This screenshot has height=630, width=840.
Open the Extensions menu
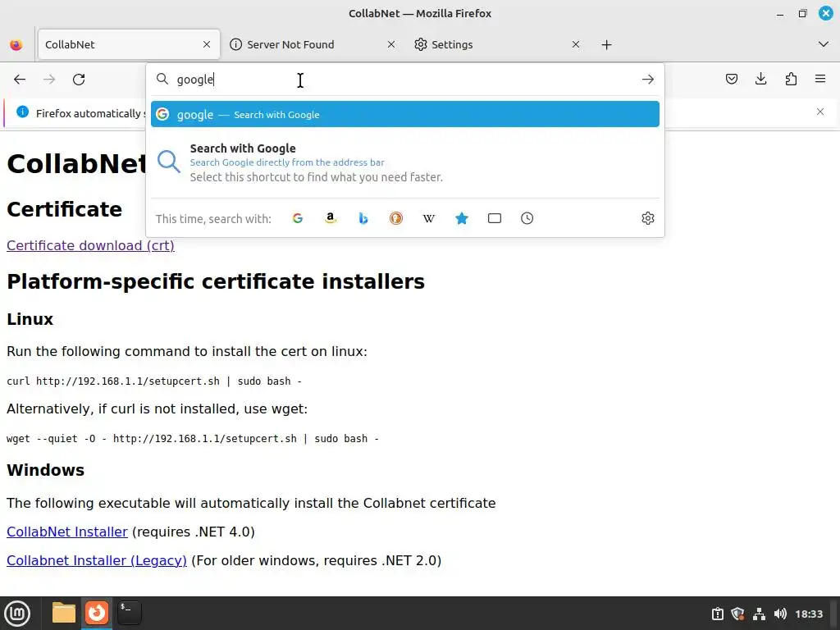pos(791,80)
